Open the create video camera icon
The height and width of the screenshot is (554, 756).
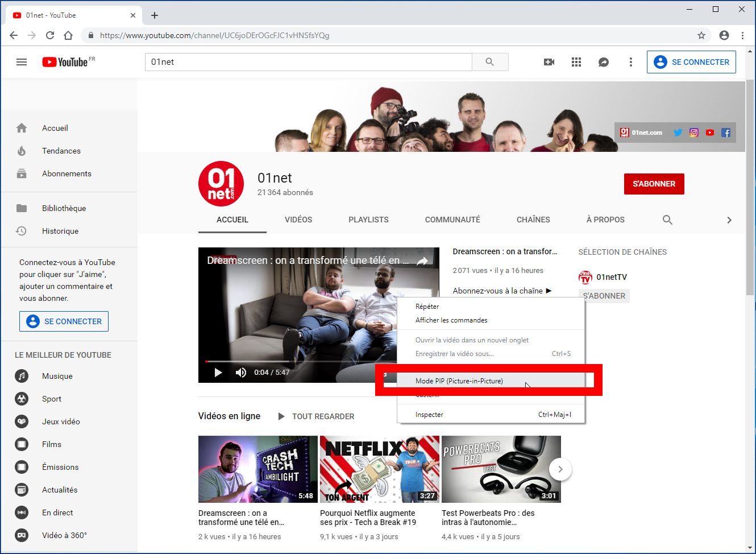pyautogui.click(x=549, y=62)
